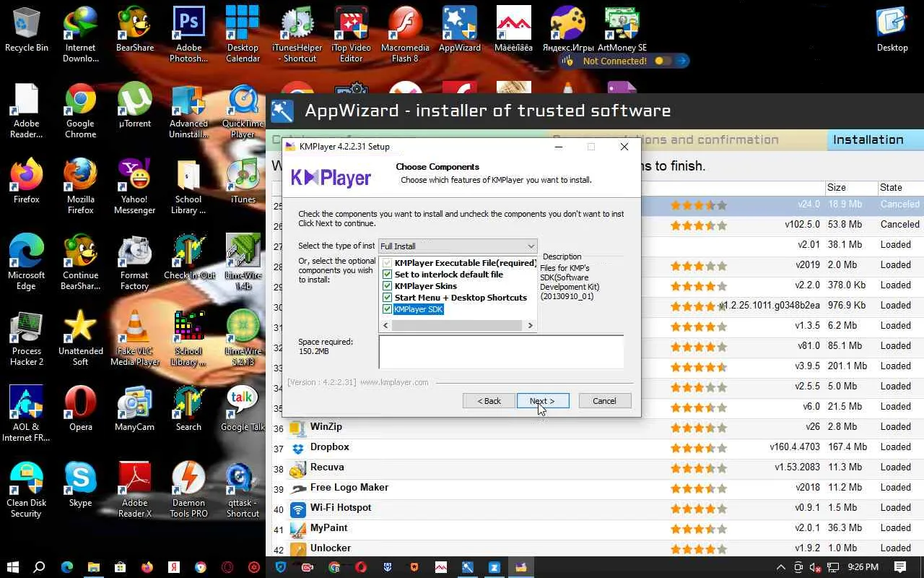The width and height of the screenshot is (924, 578).
Task: Show hidden system tray icons
Action: pos(780,567)
